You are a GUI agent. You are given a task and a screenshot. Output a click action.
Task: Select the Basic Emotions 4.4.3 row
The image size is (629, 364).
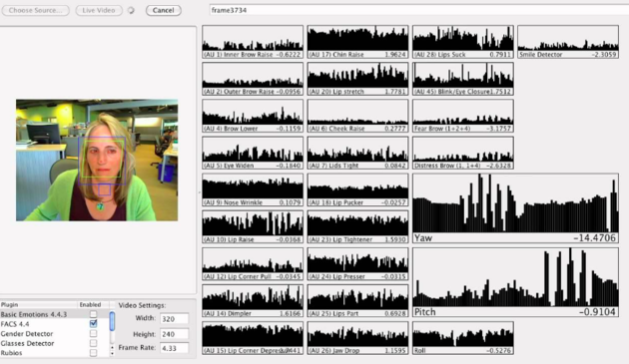[54, 314]
